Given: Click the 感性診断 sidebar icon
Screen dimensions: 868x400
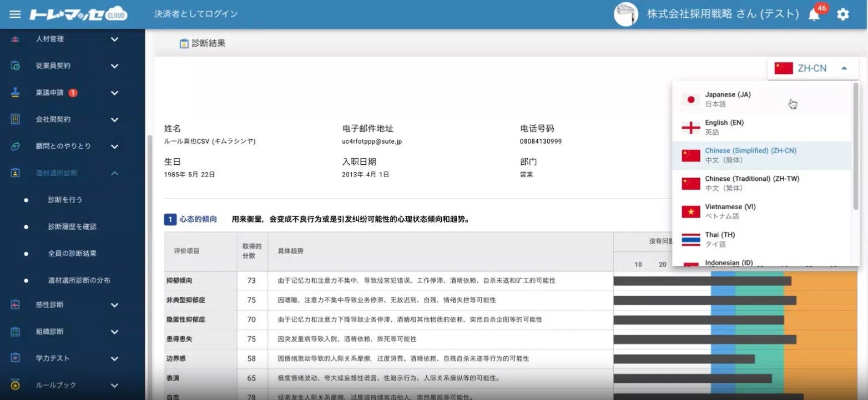Looking at the screenshot, I should tap(15, 305).
